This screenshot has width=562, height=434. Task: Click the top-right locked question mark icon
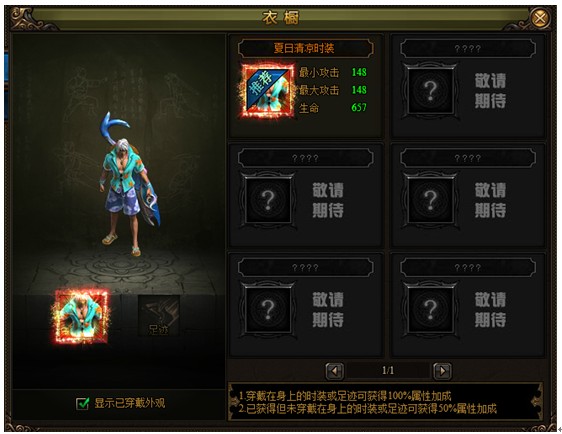(430, 90)
